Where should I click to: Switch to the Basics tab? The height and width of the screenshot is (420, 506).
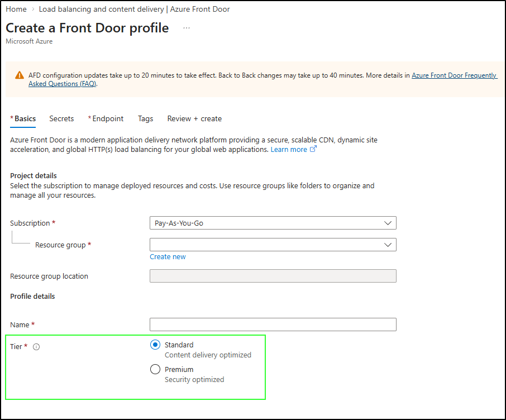point(25,118)
